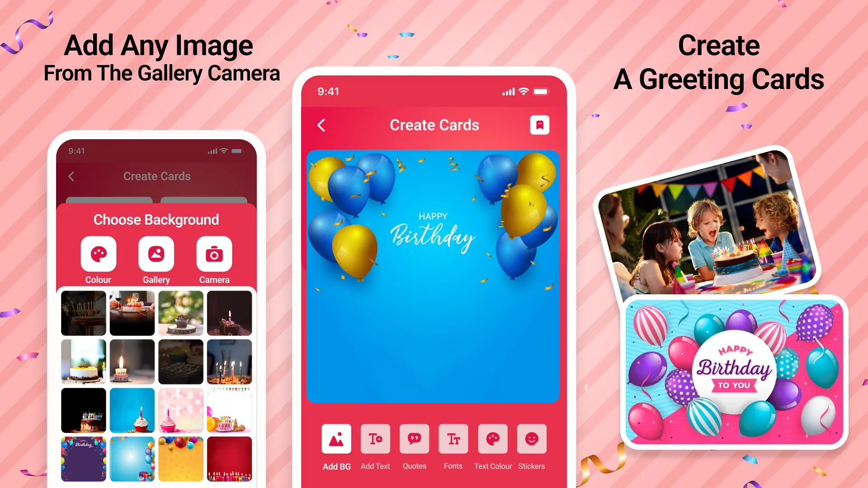Click the Text Colour icon
868x488 pixels.
point(492,439)
